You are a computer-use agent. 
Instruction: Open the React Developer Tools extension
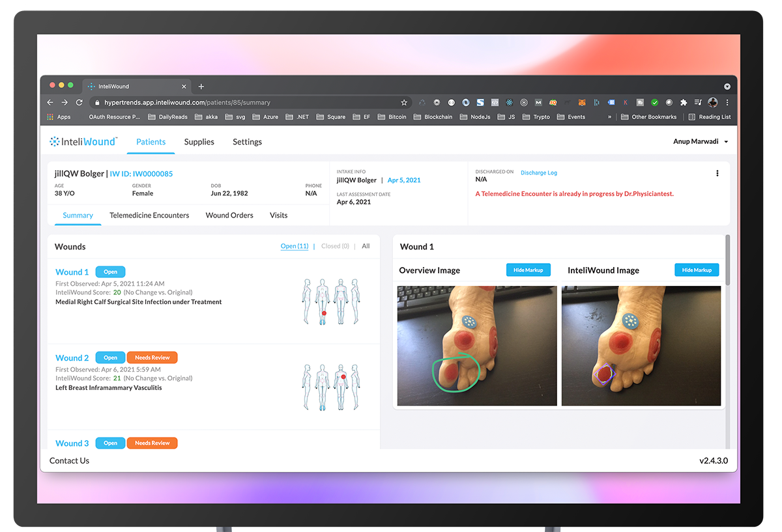pyautogui.click(x=509, y=102)
